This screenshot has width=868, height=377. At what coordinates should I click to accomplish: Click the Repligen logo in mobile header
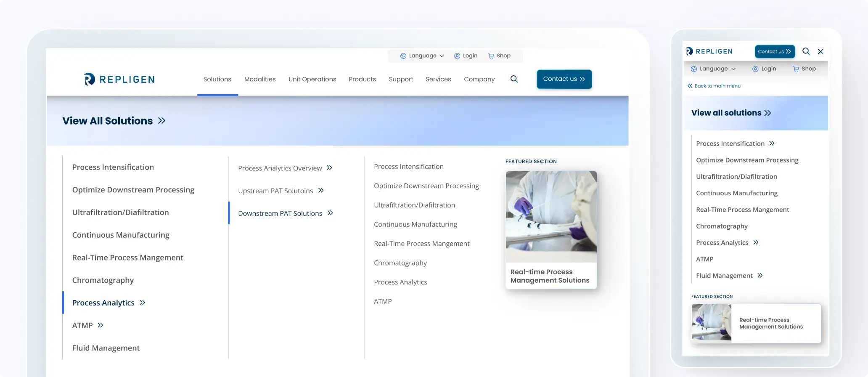click(x=709, y=51)
